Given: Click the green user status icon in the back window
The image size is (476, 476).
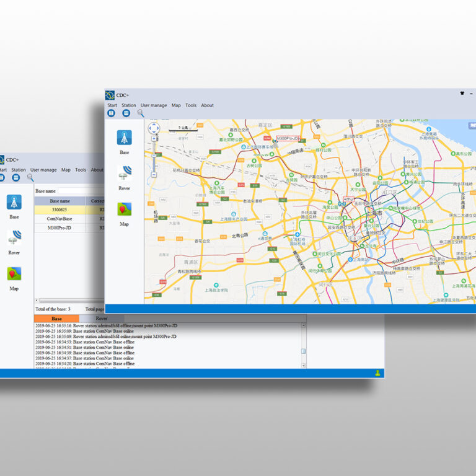Looking at the screenshot, I should (x=377, y=373).
